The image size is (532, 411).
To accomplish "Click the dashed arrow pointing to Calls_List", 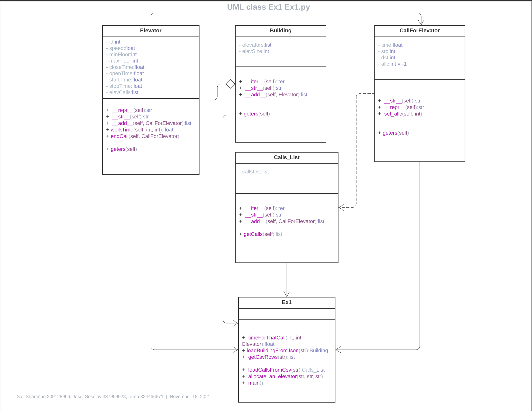I will tap(348, 208).
